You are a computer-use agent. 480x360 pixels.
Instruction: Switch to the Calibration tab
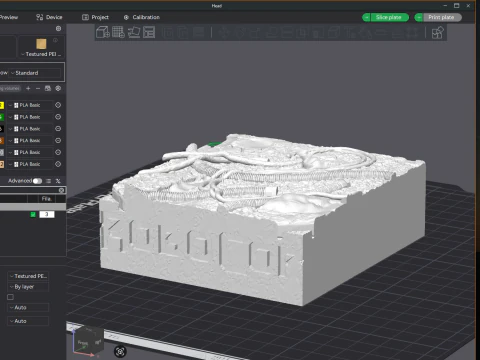[142, 17]
